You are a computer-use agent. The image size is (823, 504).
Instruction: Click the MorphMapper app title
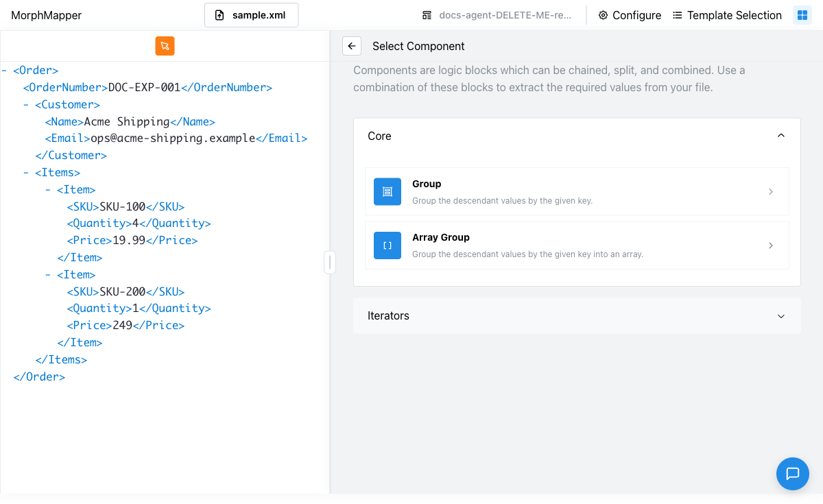click(x=47, y=15)
